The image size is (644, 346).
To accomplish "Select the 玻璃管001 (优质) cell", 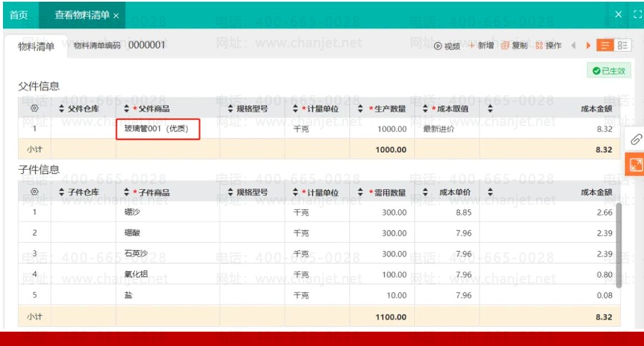I will point(158,129).
